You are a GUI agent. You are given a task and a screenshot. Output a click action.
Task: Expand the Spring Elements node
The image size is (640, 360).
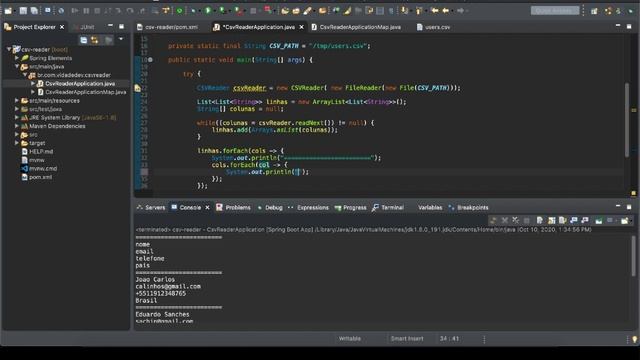click(x=17, y=58)
